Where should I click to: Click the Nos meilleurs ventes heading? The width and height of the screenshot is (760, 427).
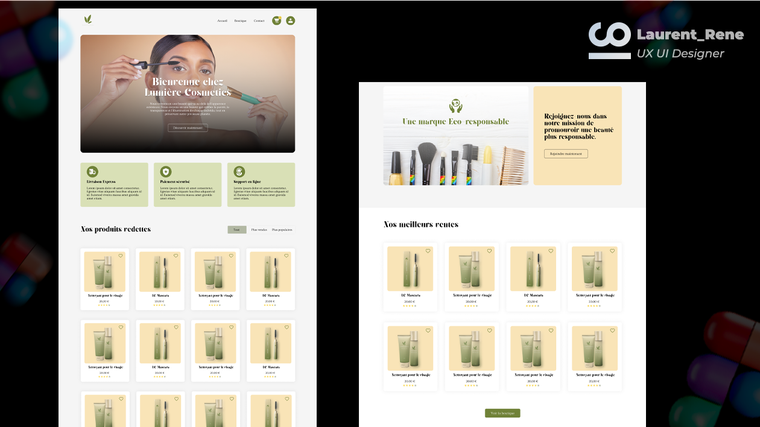[x=421, y=224]
